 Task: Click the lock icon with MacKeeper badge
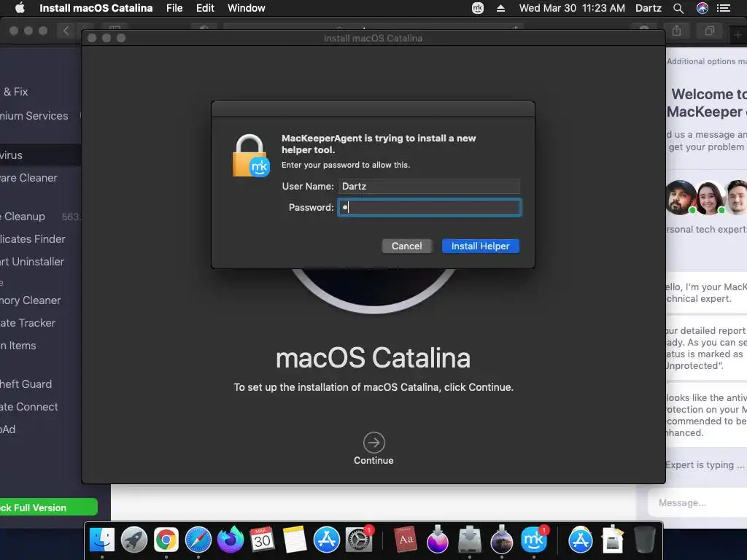tap(251, 156)
